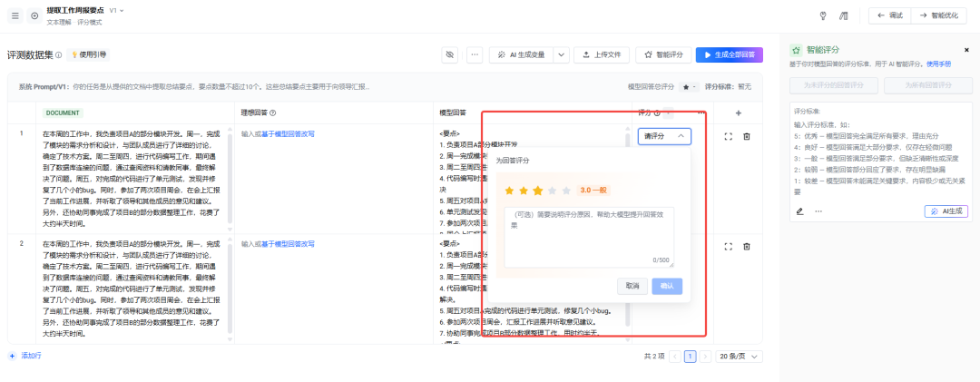Set rating to three stars
980x382 pixels.
538,190
